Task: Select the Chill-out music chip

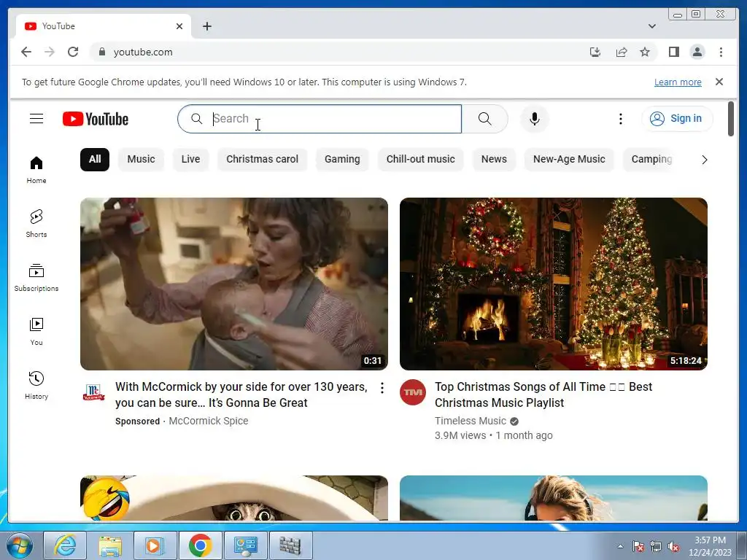Action: point(421,159)
